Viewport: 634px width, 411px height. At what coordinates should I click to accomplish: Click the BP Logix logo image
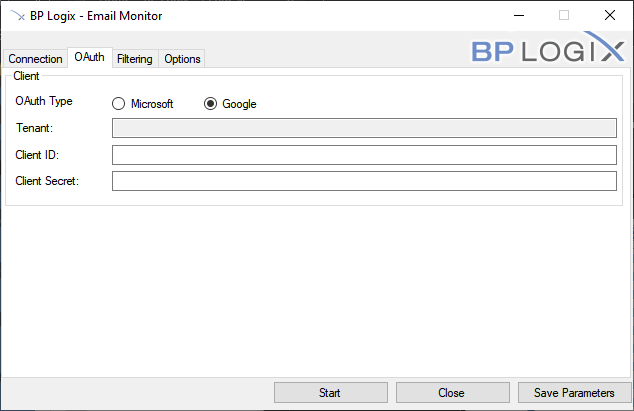[x=550, y=50]
